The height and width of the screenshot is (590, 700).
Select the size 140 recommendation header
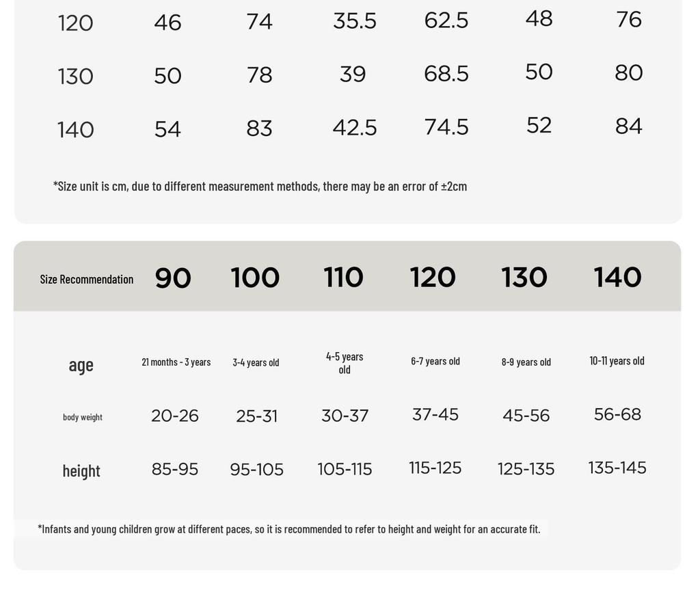pos(617,277)
